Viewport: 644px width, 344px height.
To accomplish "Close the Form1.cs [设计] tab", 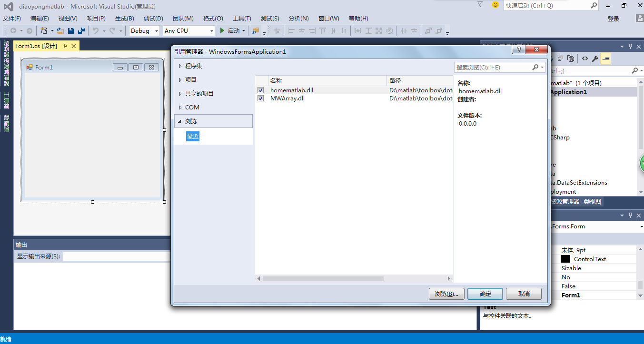I will (x=74, y=46).
